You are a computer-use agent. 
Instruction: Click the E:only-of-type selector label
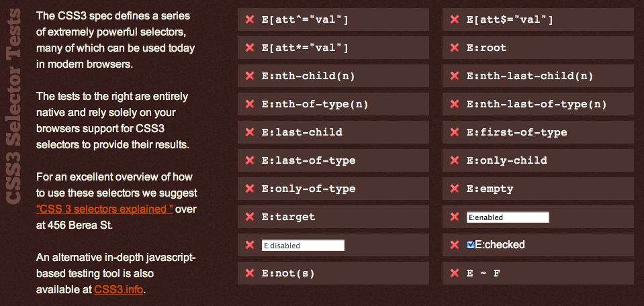pos(308,189)
